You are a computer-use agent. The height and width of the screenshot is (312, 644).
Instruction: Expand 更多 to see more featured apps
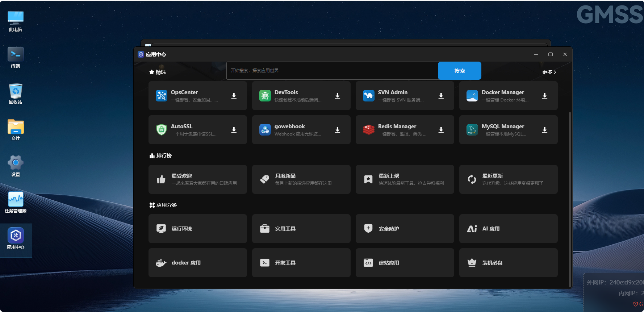click(549, 72)
